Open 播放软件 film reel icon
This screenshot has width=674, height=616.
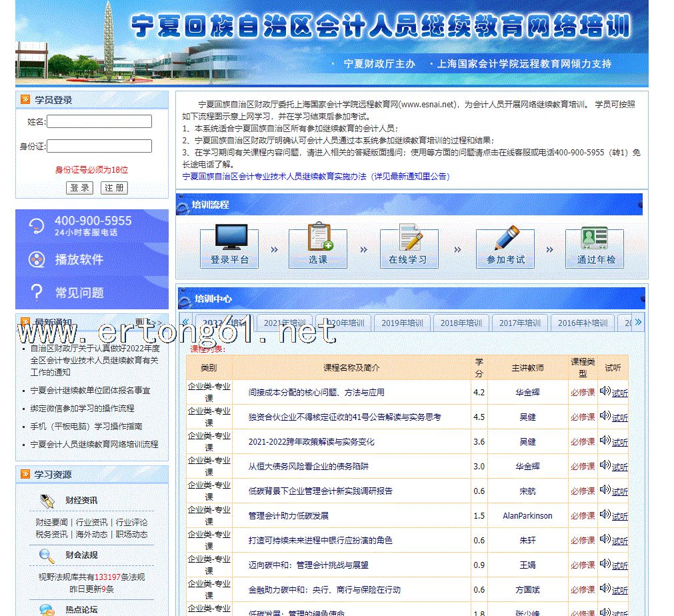click(x=37, y=259)
